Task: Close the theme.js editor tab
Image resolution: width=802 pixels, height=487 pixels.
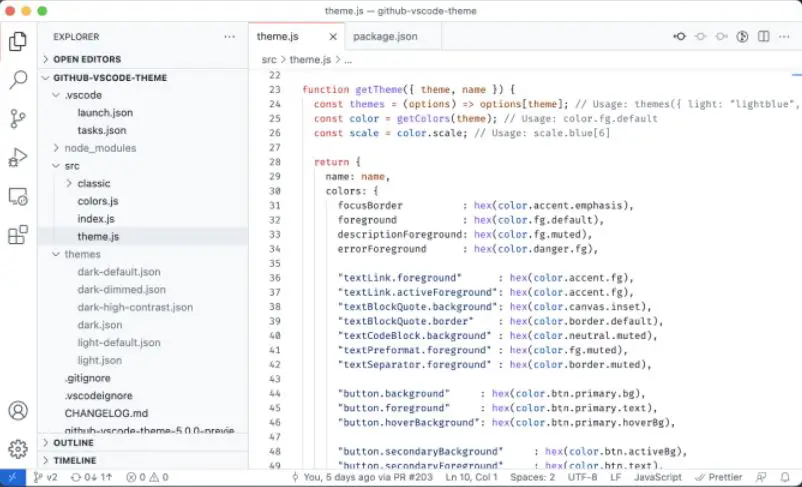Action: [333, 37]
